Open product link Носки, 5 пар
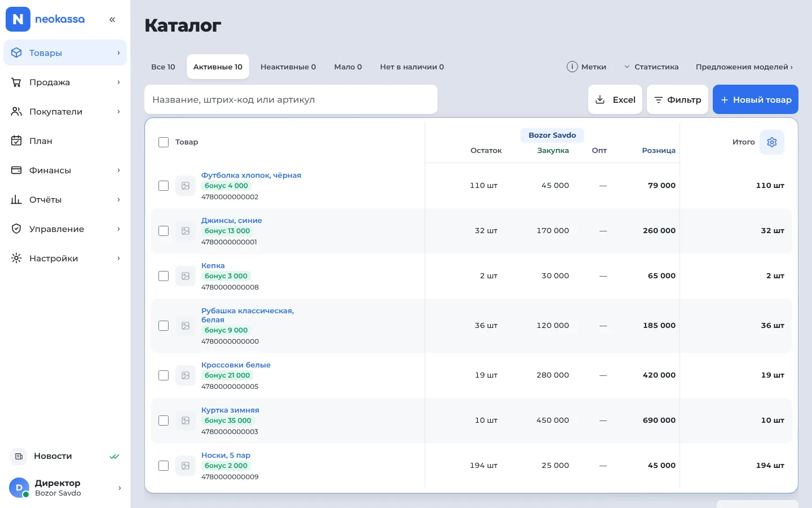812x508 pixels. click(x=226, y=456)
